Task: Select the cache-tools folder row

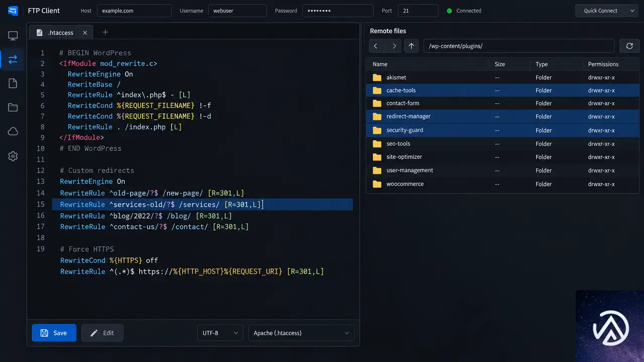Action: [503, 90]
